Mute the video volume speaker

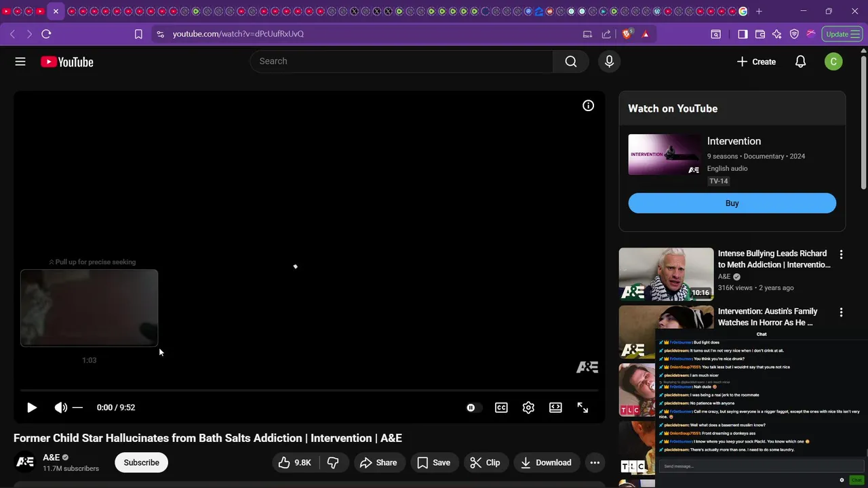[x=61, y=407]
